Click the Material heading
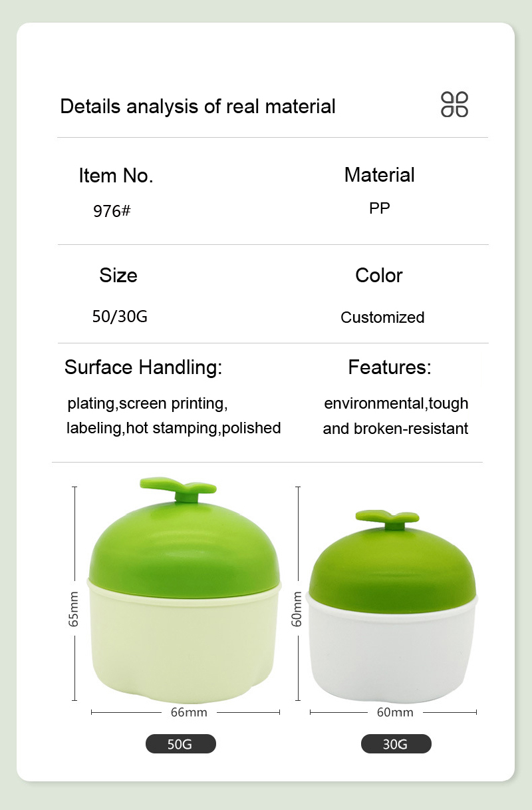Image resolution: width=532 pixels, height=810 pixels. point(379,175)
